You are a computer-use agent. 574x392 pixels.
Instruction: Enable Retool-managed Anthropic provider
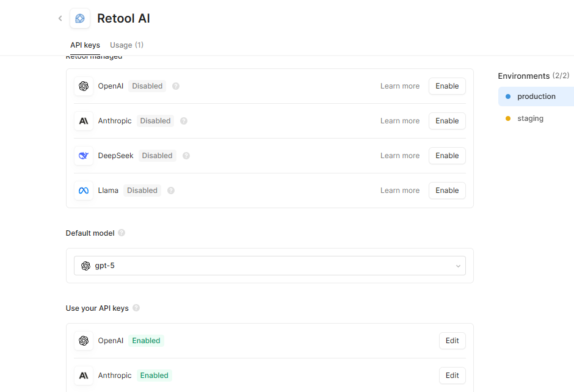tap(446, 121)
